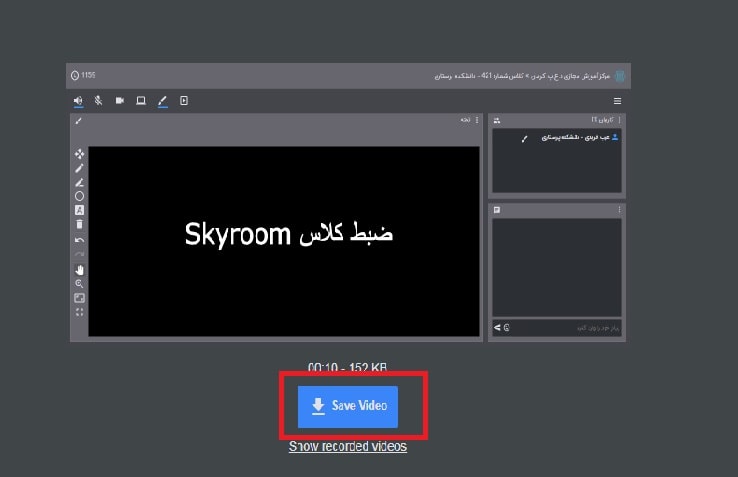The height and width of the screenshot is (477, 738).
Task: Select the hand pan tool
Action: pos(80,270)
